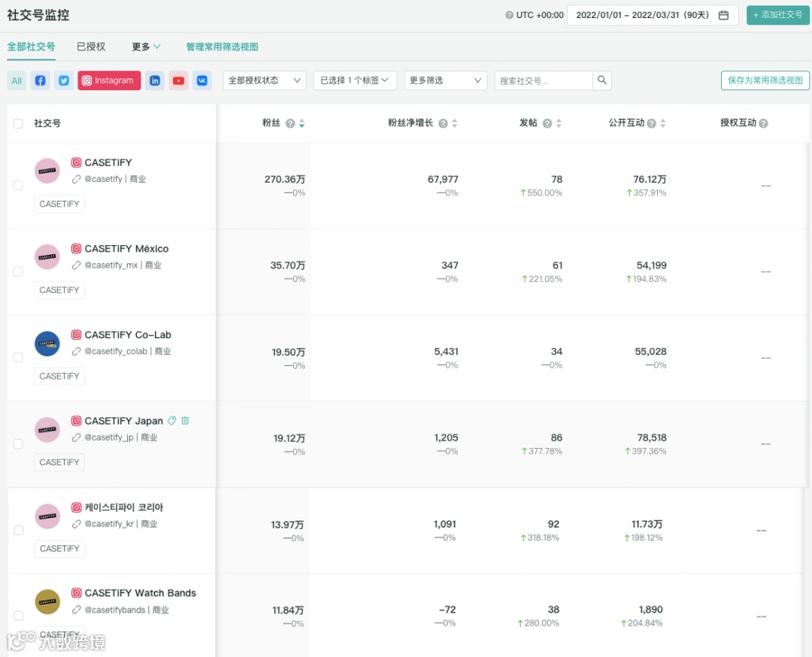
Task: Click help icon next to 粉丝净增长
Action: (444, 123)
